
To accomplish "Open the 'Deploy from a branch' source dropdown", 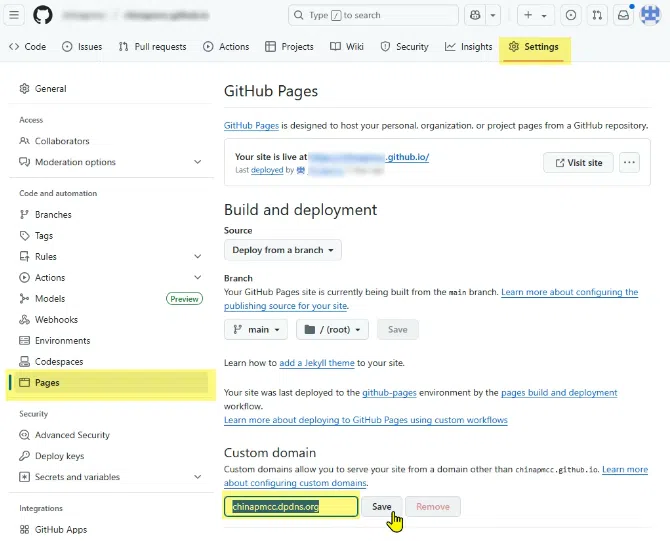I will click(282, 250).
